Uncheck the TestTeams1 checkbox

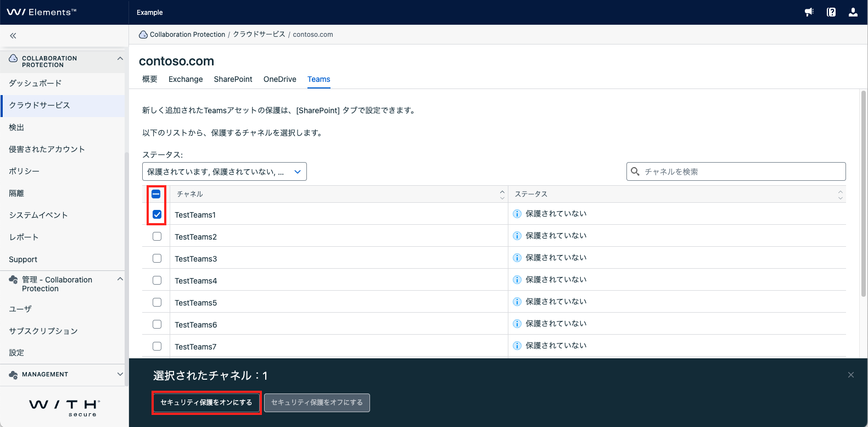tap(157, 214)
